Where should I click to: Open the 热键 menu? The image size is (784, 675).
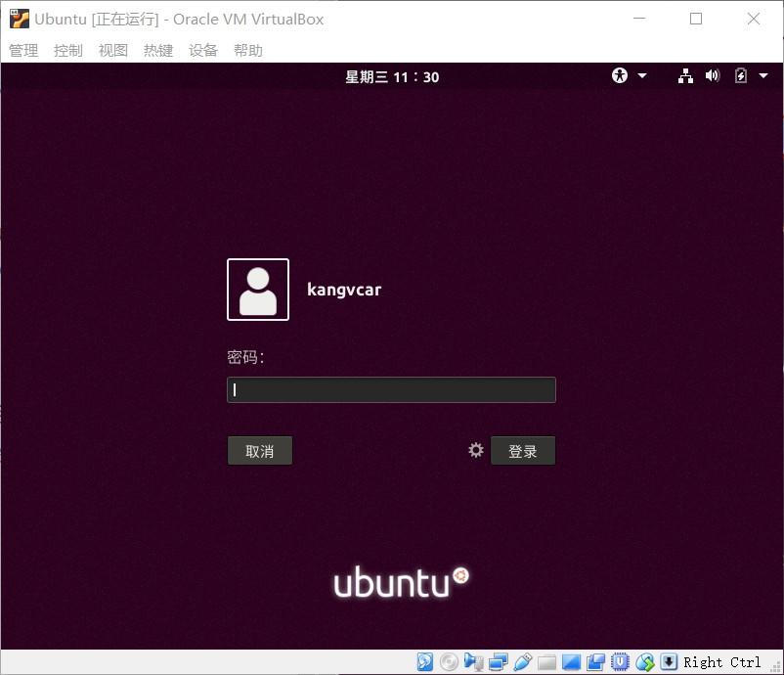click(158, 50)
